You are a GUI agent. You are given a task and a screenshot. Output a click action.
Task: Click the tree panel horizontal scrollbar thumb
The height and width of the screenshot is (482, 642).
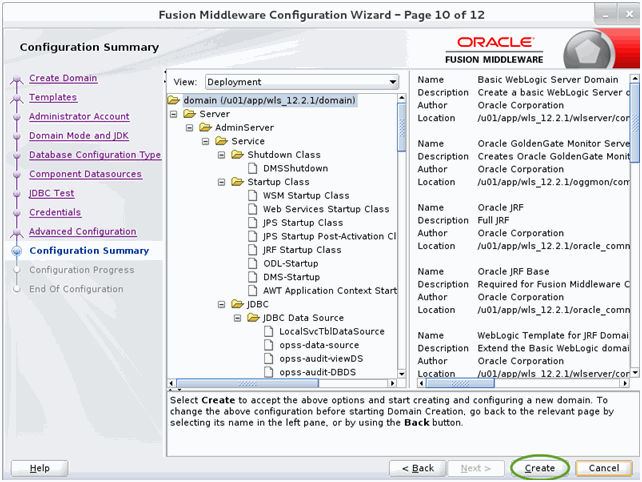click(247, 383)
